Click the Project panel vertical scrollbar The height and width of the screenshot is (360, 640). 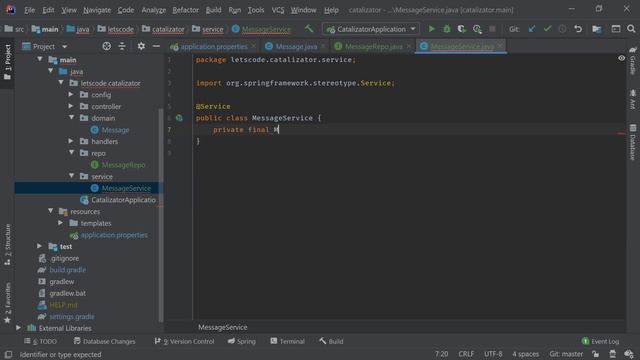(x=161, y=214)
